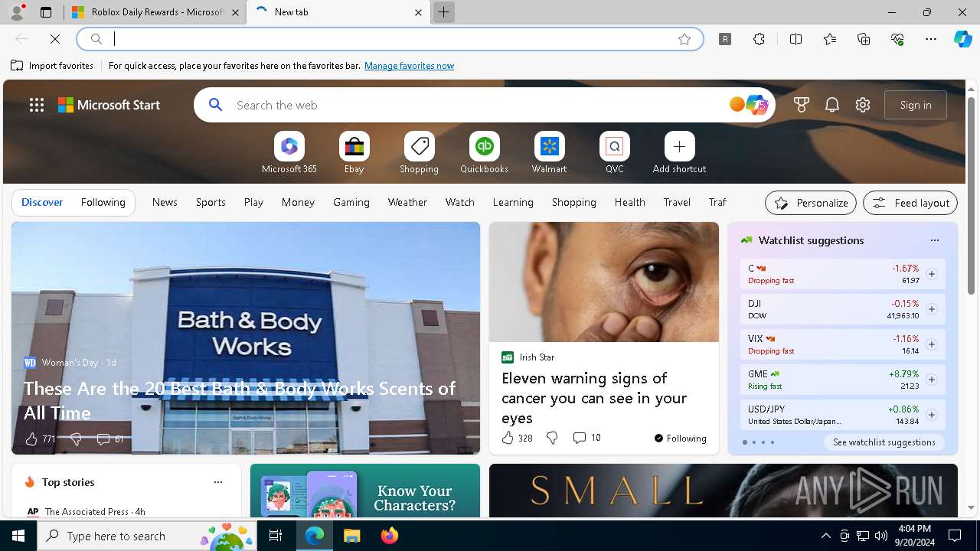Switch to Roblox Daily Rewards tab

[x=155, y=12]
